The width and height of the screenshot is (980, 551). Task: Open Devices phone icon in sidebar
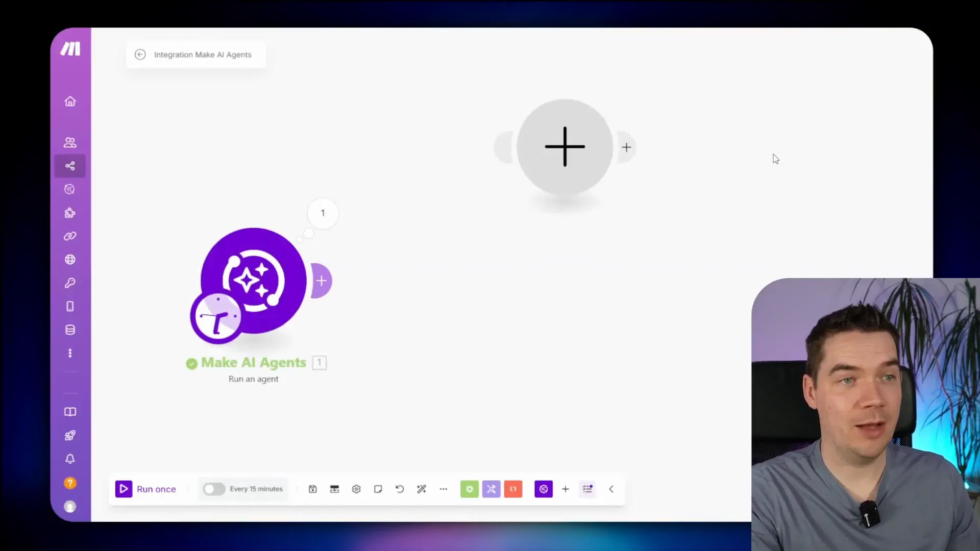point(70,307)
